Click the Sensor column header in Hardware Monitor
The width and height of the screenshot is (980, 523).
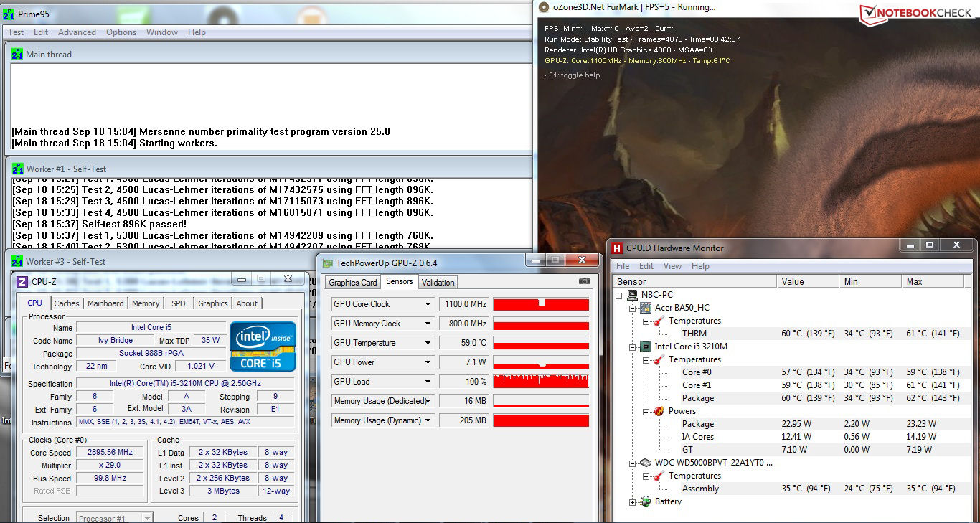coord(694,282)
